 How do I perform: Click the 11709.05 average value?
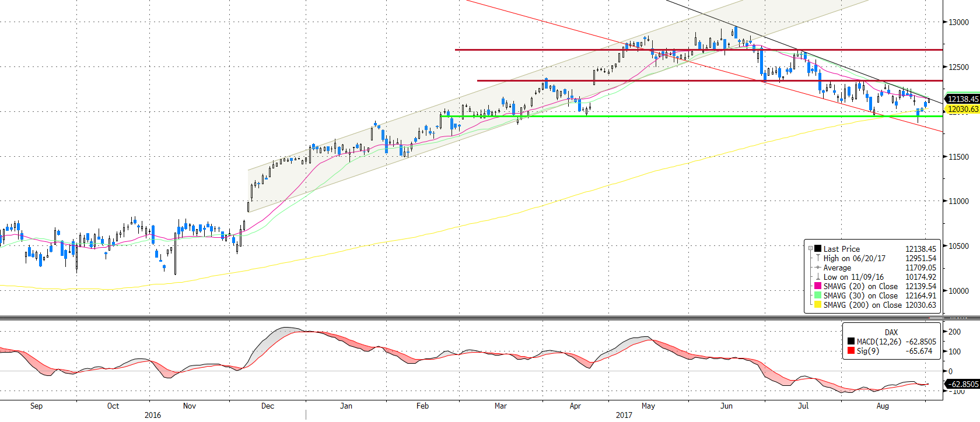(x=921, y=268)
